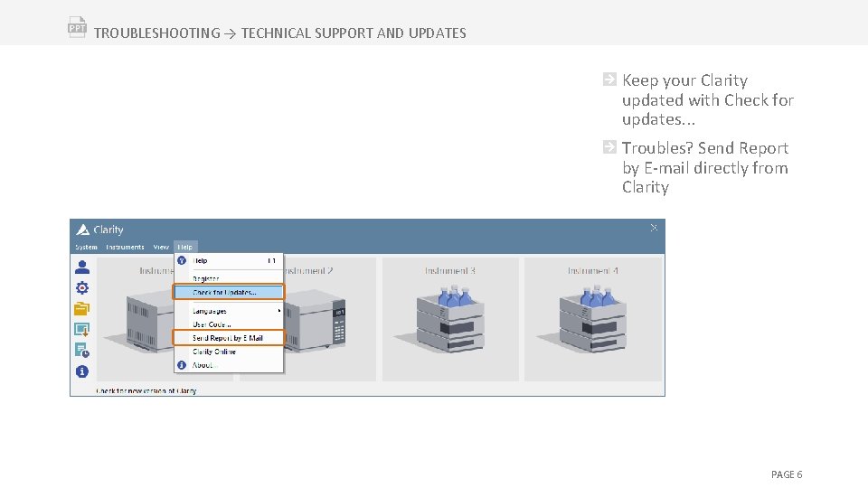Open the System menu
The width and height of the screenshot is (868, 488).
pos(87,248)
